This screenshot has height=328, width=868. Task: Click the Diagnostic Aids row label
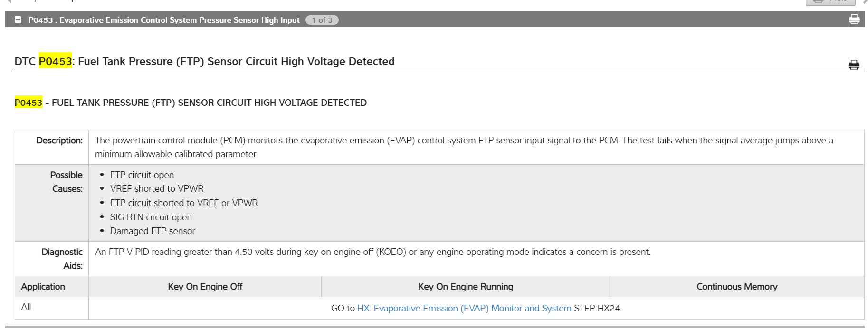[62, 259]
